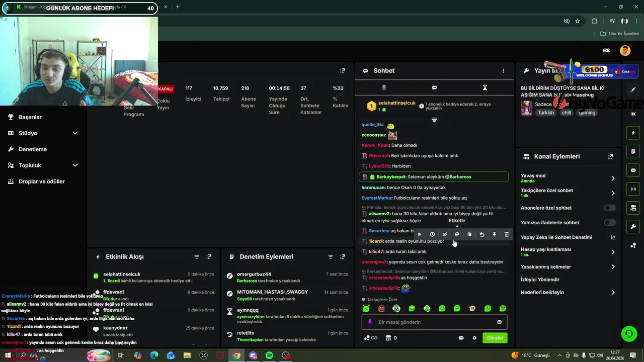
Task: Toggle the wrench icon in right toolbar
Action: pos(633,226)
